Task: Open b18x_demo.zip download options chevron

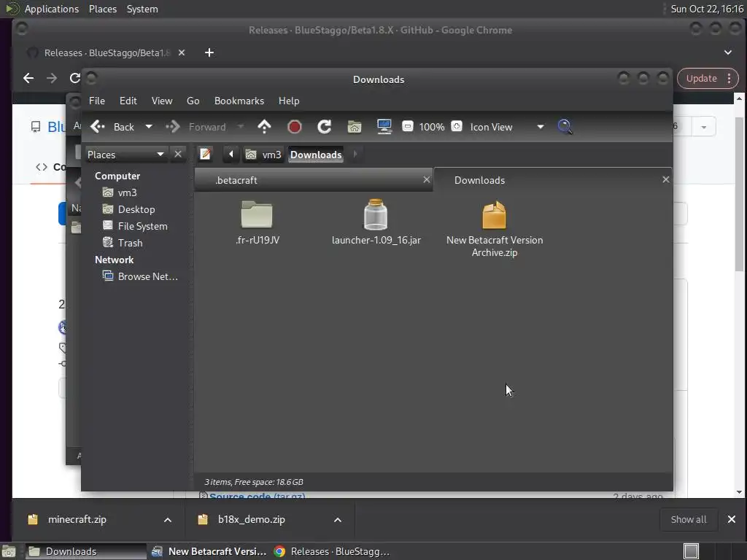Action: (338, 520)
